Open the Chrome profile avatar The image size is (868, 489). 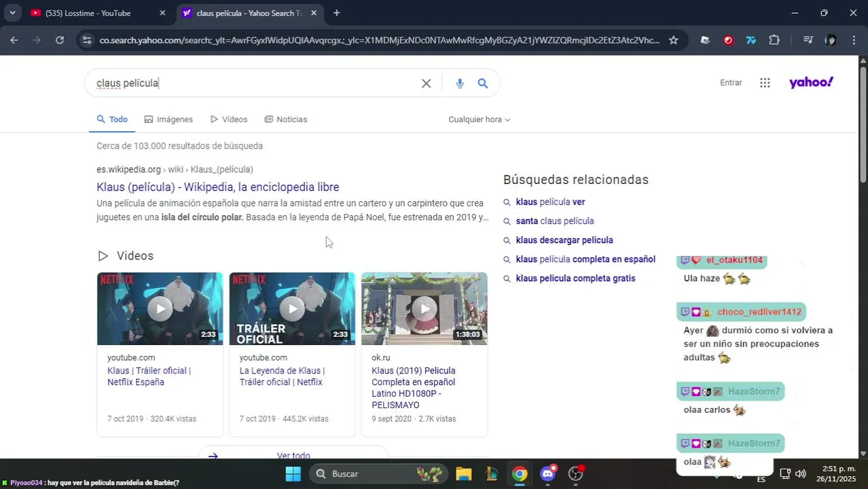[x=831, y=40]
